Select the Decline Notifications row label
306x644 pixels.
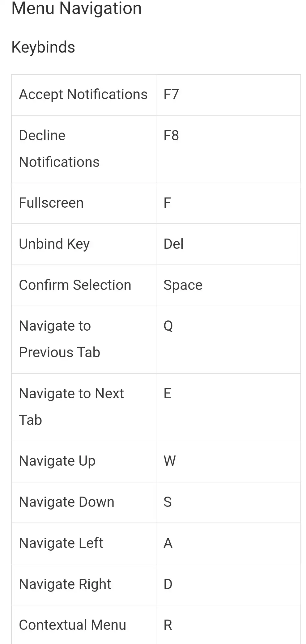[59, 149]
